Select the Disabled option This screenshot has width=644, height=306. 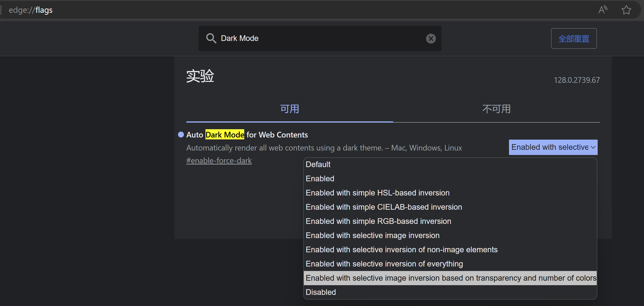click(450, 292)
